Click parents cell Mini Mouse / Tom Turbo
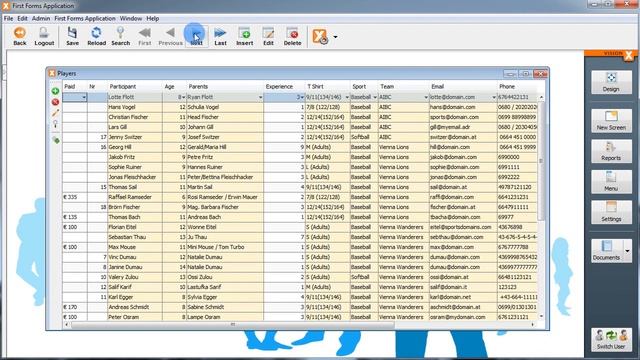 click(x=225, y=247)
